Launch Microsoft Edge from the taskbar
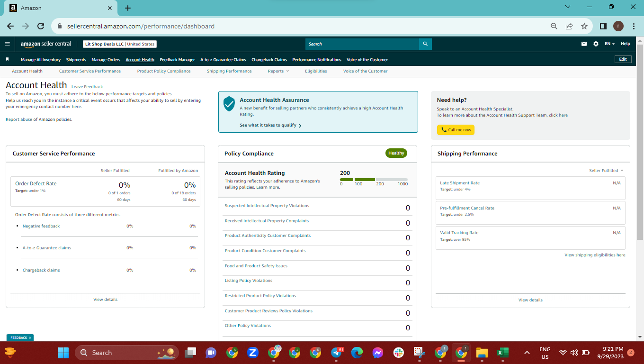644x364 pixels. 357,353
